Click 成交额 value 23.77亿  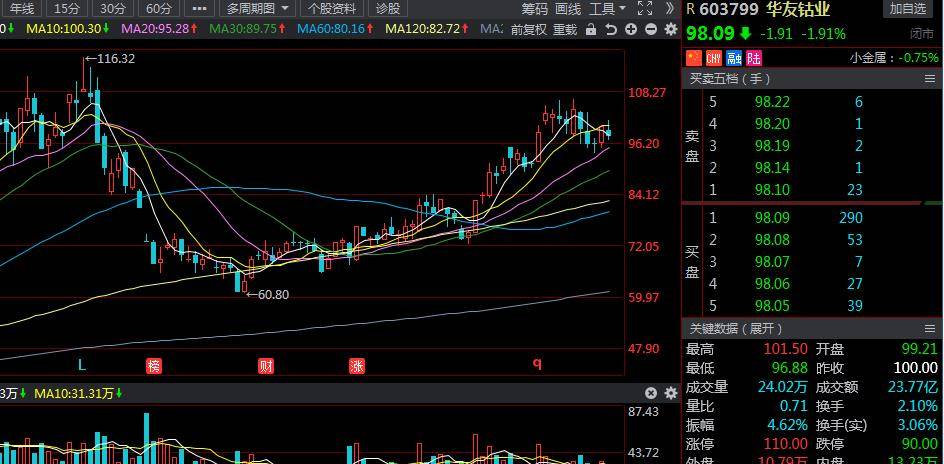(x=913, y=387)
